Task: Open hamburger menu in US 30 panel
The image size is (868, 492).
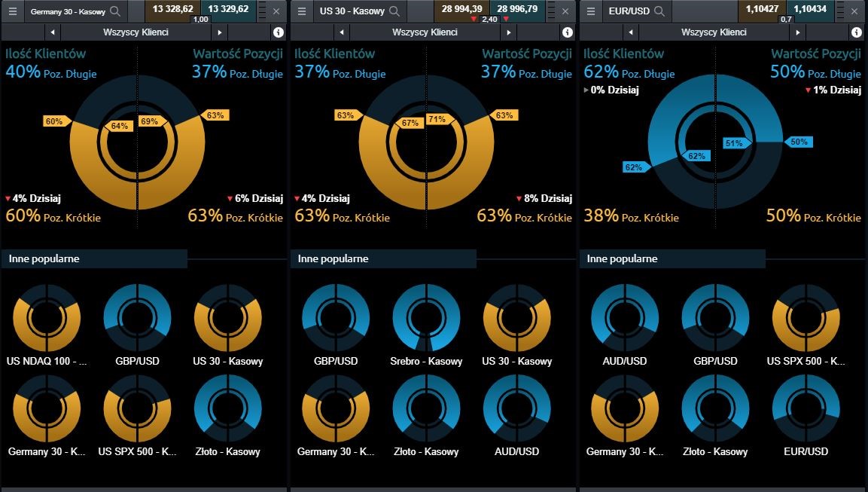Action: [x=302, y=11]
